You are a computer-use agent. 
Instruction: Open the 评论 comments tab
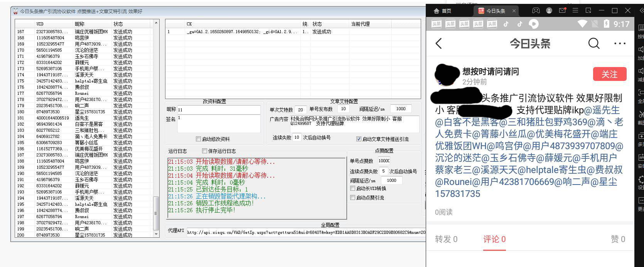(494, 239)
